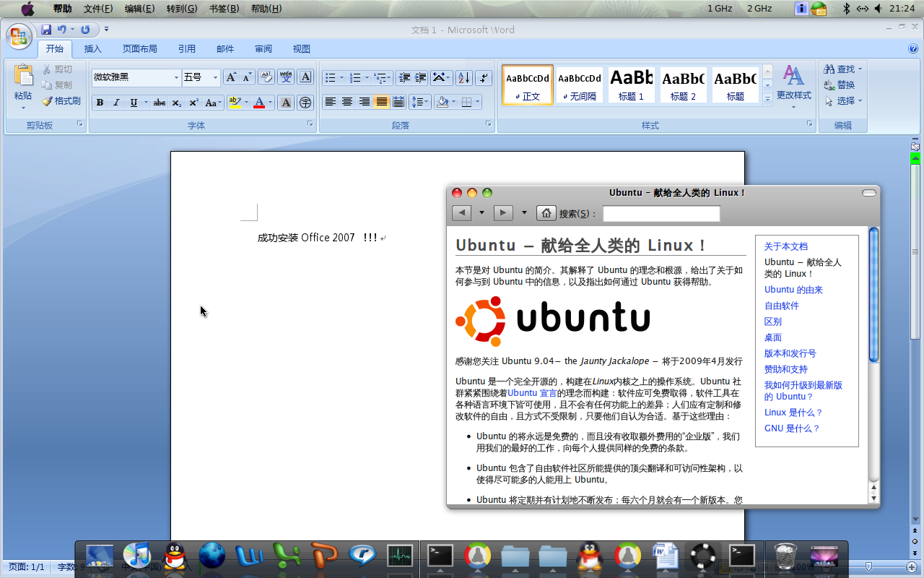Toggle Justify alignment (highlighted)

(381, 102)
